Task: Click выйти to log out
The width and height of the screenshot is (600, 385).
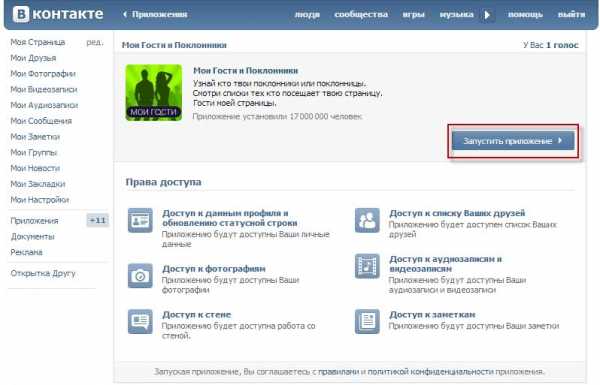Action: [x=571, y=15]
